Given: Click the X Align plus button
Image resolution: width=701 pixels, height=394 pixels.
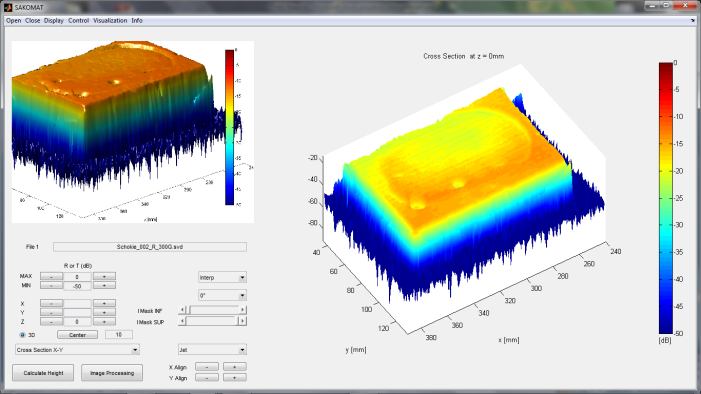Looking at the screenshot, I should 235,367.
